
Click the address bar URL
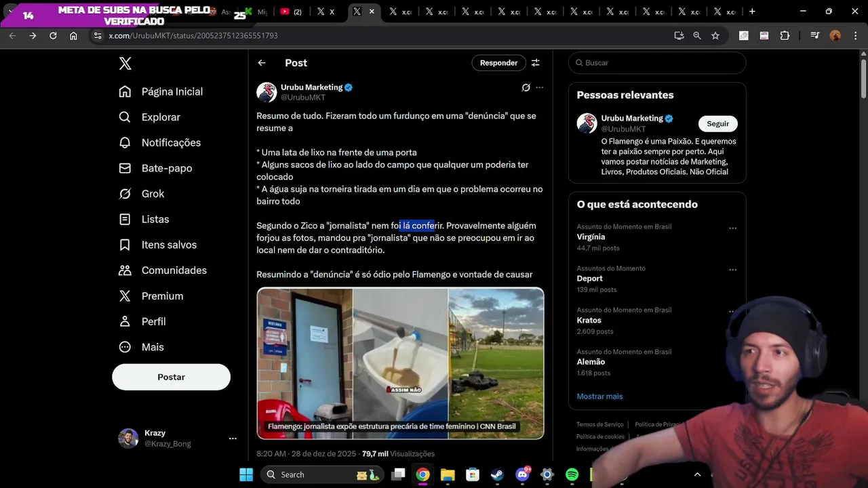coord(193,36)
